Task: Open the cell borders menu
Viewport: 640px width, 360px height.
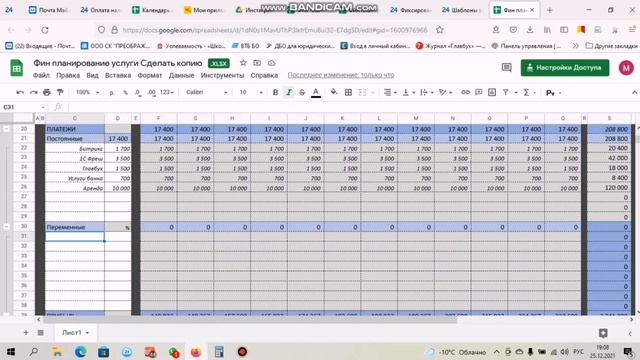Action: [348, 93]
